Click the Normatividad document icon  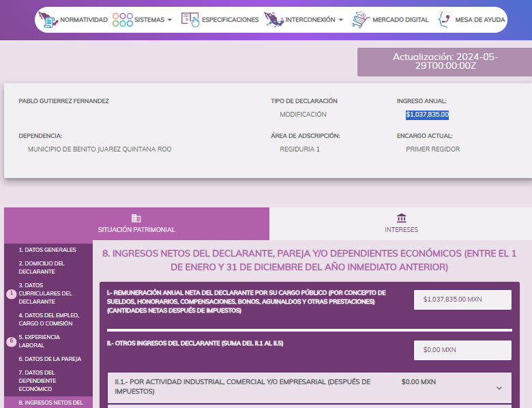(49, 20)
